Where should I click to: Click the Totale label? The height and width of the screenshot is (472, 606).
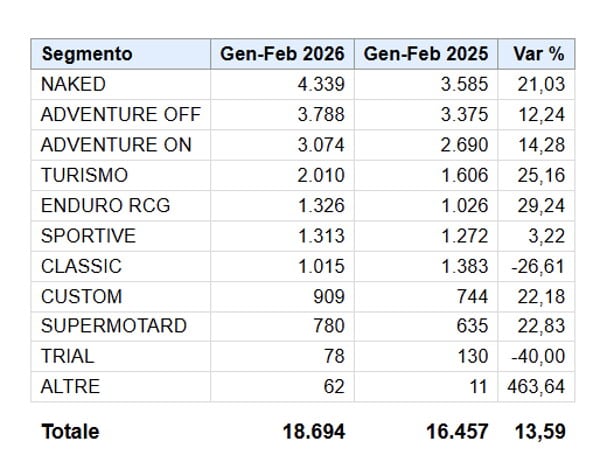coord(70,432)
